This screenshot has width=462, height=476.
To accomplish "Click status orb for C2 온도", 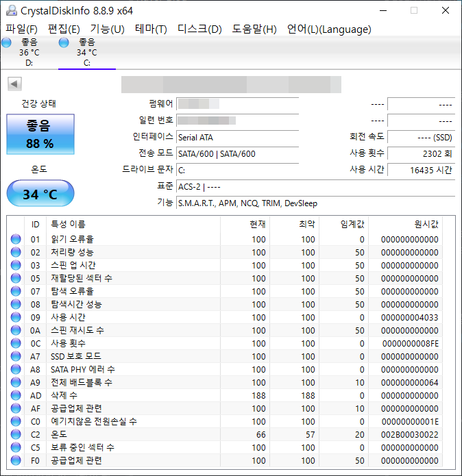I will pos(16,434).
